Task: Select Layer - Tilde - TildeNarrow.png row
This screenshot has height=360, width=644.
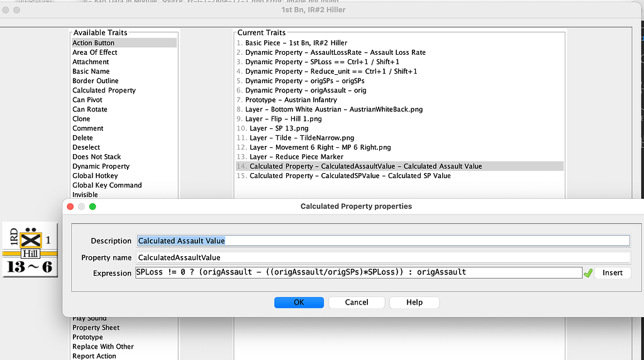Action: (x=399, y=138)
